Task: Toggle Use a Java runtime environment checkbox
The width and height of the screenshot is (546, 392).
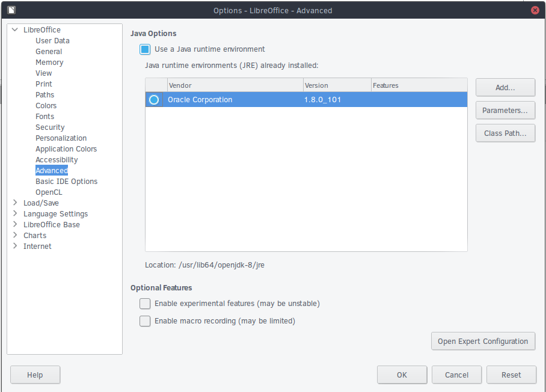Action: [x=145, y=49]
